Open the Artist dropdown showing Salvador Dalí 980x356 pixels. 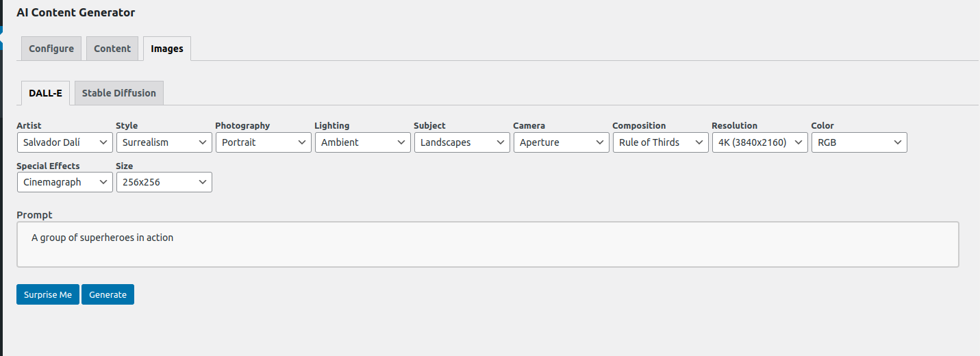tap(64, 142)
